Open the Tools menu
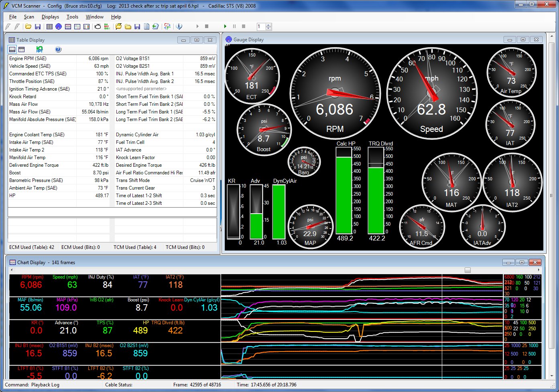Screen dimensions: 559x392 coord(72,17)
